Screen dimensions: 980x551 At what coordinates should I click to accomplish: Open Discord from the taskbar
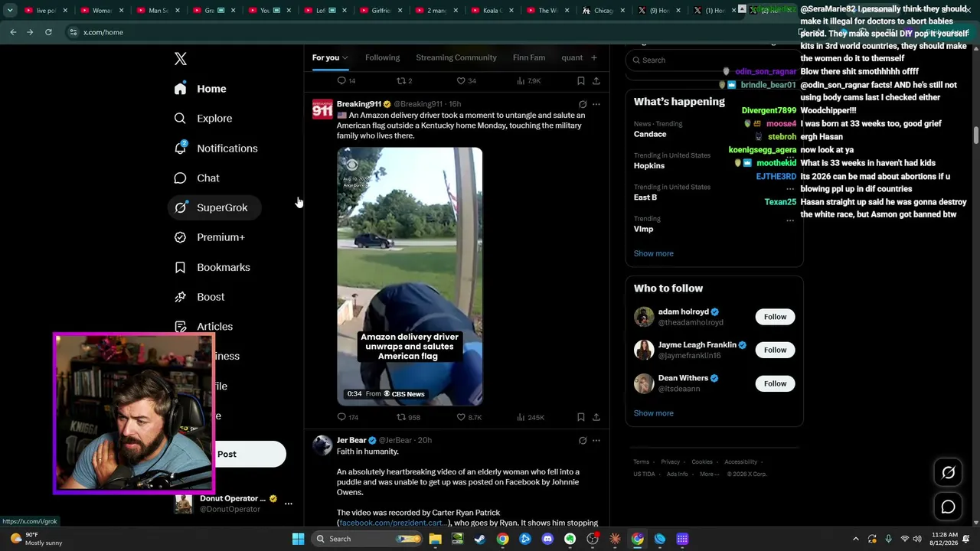tap(547, 539)
